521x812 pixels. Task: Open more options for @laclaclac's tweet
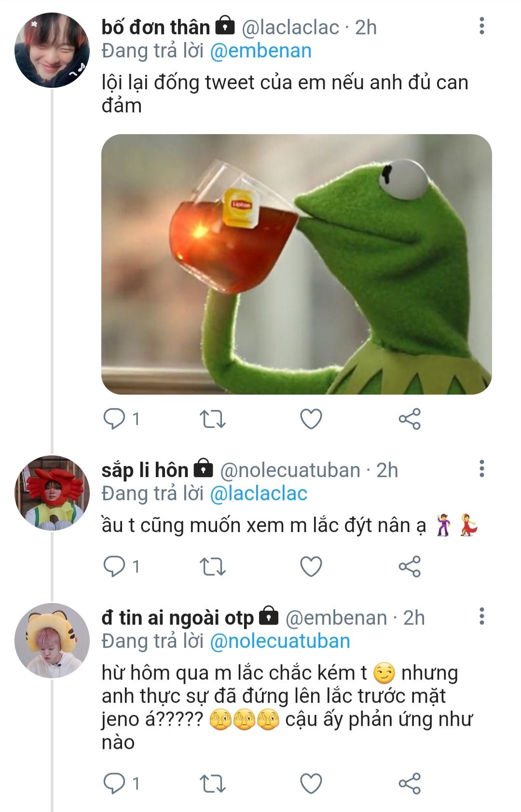point(481,26)
